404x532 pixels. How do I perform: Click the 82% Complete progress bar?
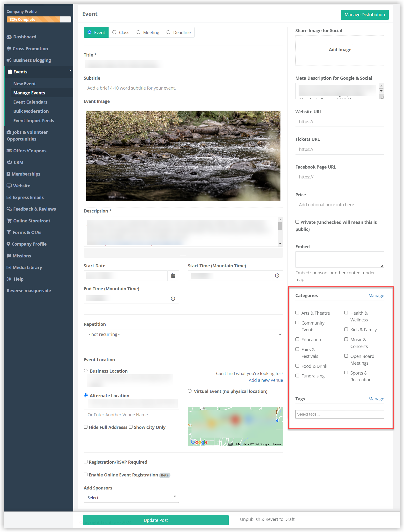(39, 19)
